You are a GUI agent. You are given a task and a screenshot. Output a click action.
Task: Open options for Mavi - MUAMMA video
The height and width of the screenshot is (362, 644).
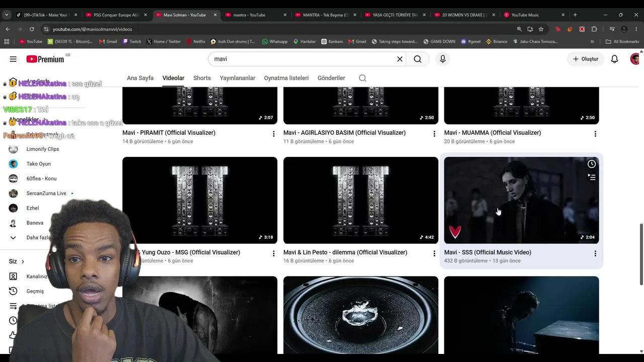pos(595,134)
